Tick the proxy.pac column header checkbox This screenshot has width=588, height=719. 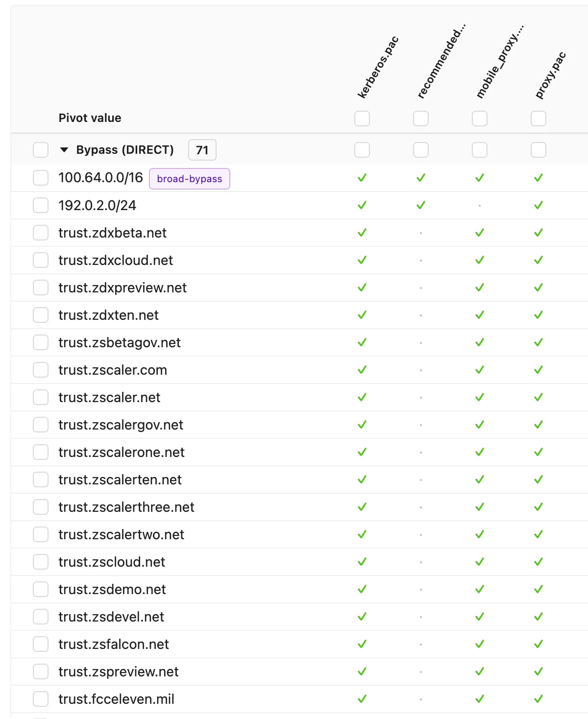click(539, 119)
